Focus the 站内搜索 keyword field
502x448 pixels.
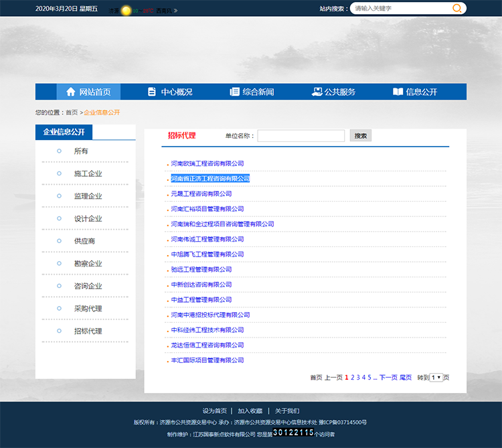point(400,8)
